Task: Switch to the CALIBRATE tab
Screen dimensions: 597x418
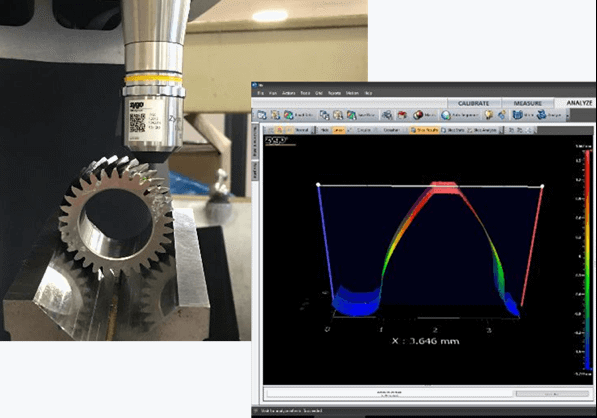Action: pos(473,103)
